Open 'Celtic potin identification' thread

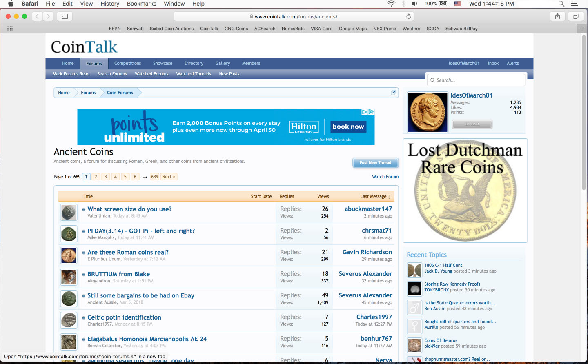124,317
